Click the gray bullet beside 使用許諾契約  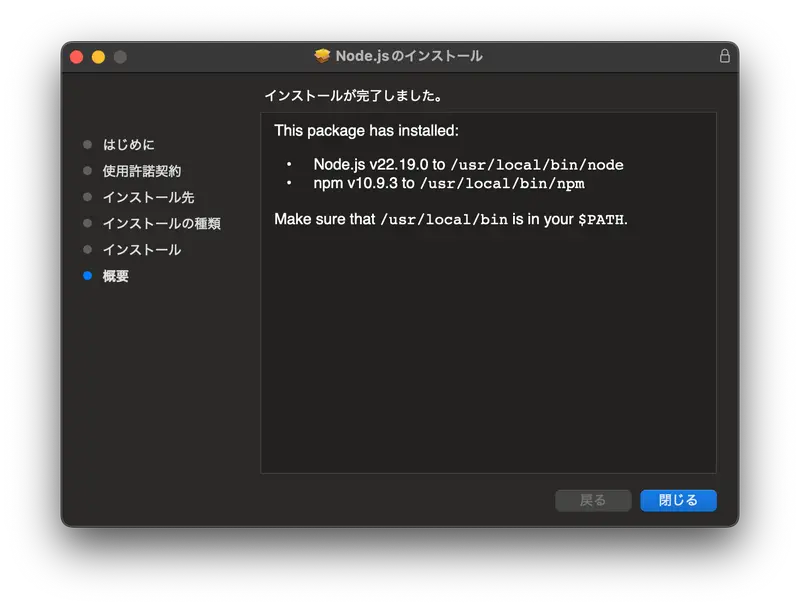point(87,171)
